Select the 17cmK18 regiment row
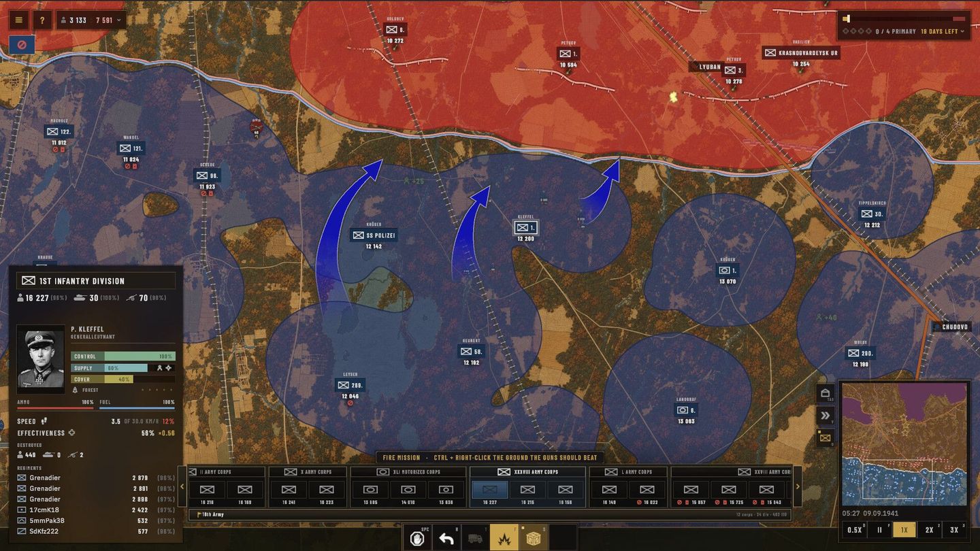The width and height of the screenshot is (980, 551). (96, 510)
